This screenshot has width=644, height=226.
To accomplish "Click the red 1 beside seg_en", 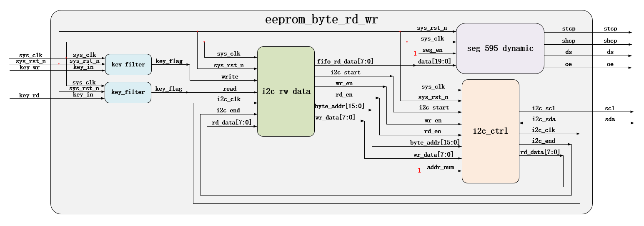I will click(x=415, y=53).
